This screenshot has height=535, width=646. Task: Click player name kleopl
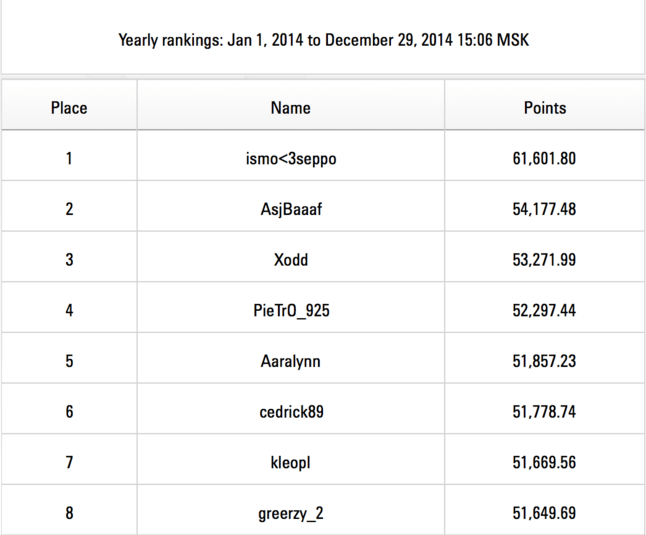pyautogui.click(x=290, y=463)
